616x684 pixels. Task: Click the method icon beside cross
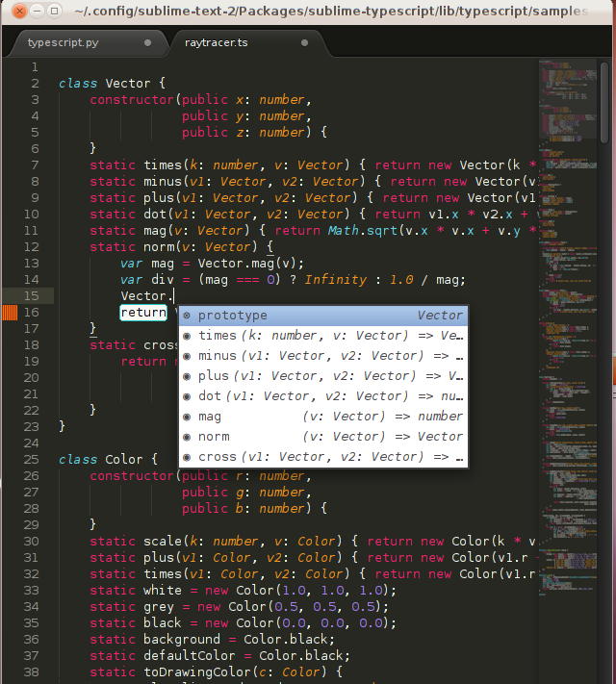click(x=187, y=457)
